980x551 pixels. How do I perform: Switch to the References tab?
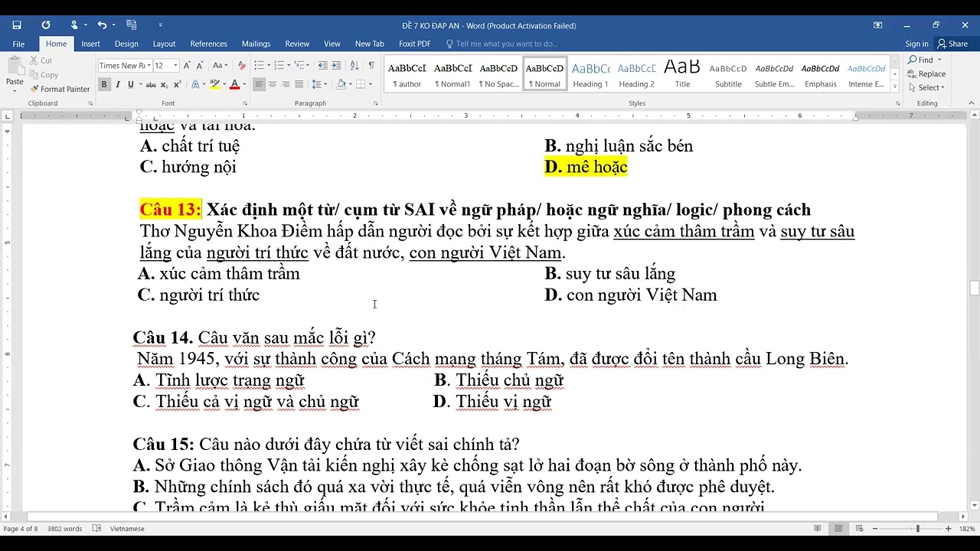208,44
